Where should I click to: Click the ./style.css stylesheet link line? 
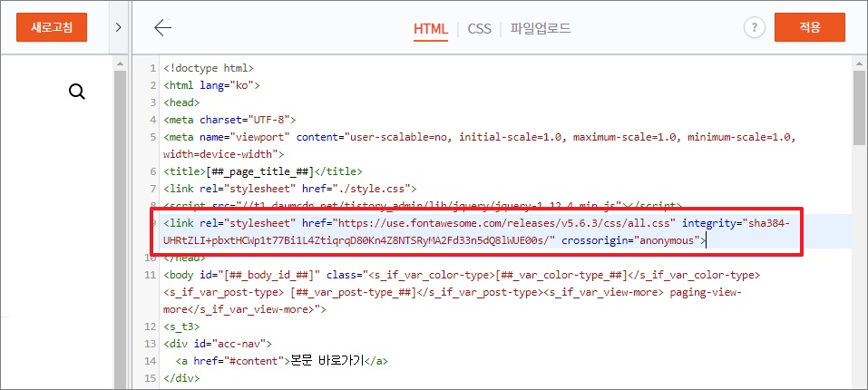pos(290,189)
